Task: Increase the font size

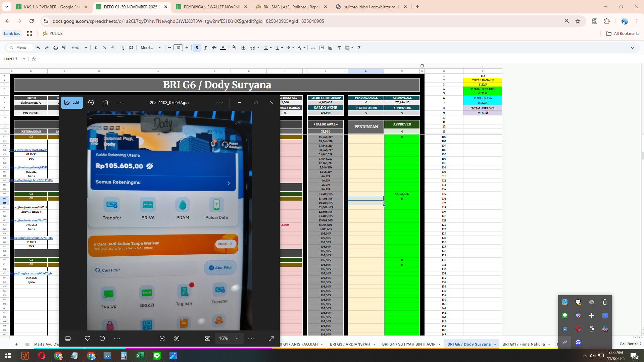Action: [x=187, y=48]
